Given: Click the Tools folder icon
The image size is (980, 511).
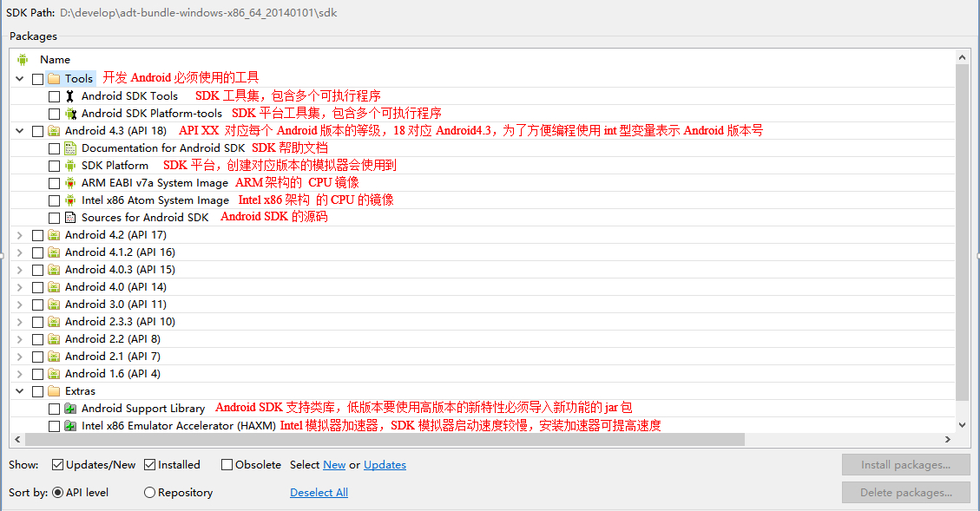Looking at the screenshot, I should pyautogui.click(x=54, y=79).
